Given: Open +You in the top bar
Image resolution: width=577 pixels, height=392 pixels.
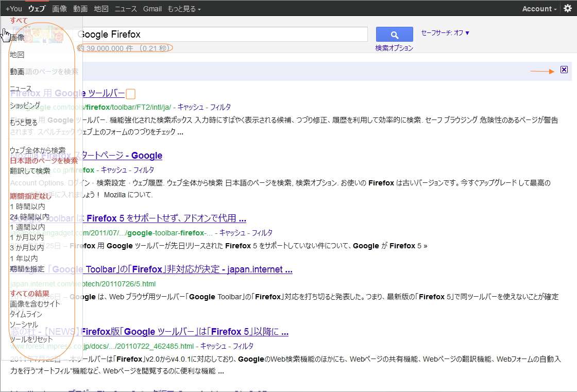Looking at the screenshot, I should point(13,9).
